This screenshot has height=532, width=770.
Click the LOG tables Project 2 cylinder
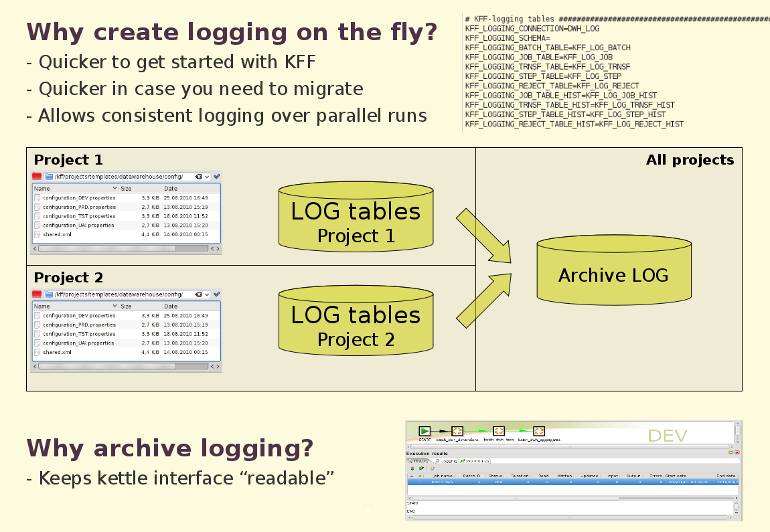click(x=356, y=320)
